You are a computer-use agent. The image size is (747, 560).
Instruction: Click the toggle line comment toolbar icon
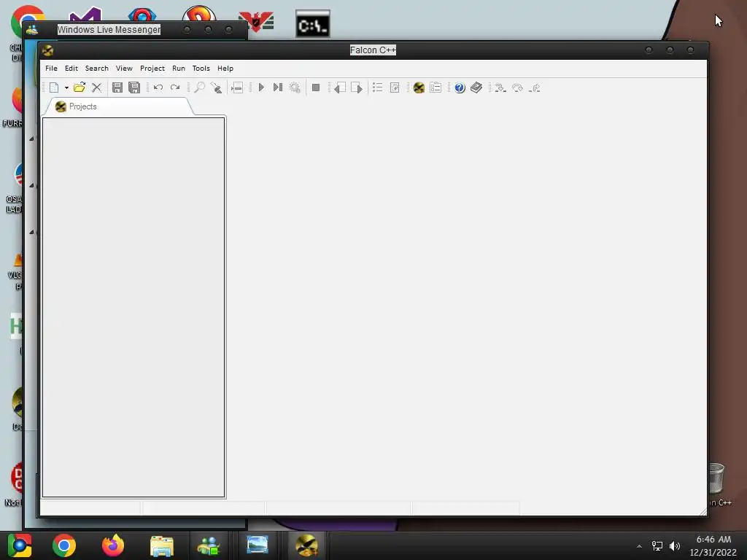click(237, 87)
